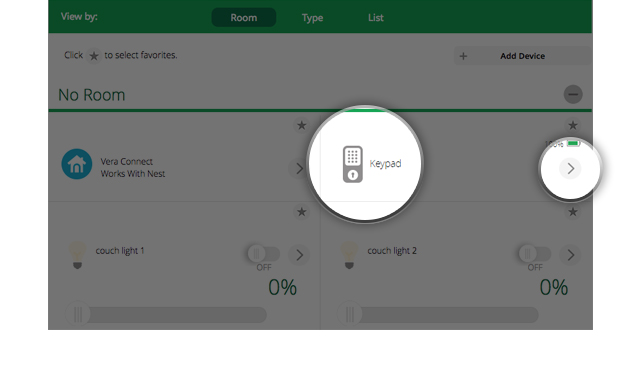The height and width of the screenshot is (386, 640).
Task: Click couch light 2 '0%' value
Action: [x=554, y=287]
